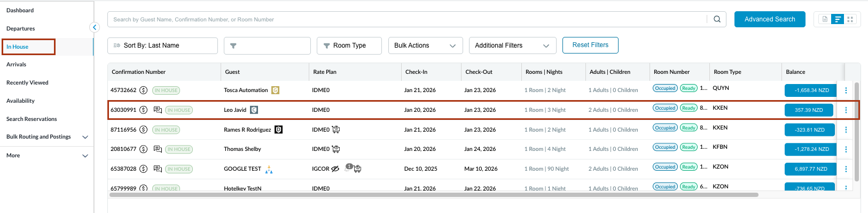Screen dimensions: 868x213
Task: Open the empty funnel filter dropdown
Action: [267, 45]
